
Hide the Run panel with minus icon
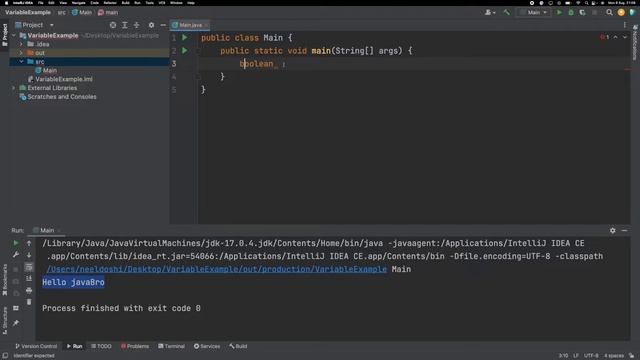pos(624,230)
